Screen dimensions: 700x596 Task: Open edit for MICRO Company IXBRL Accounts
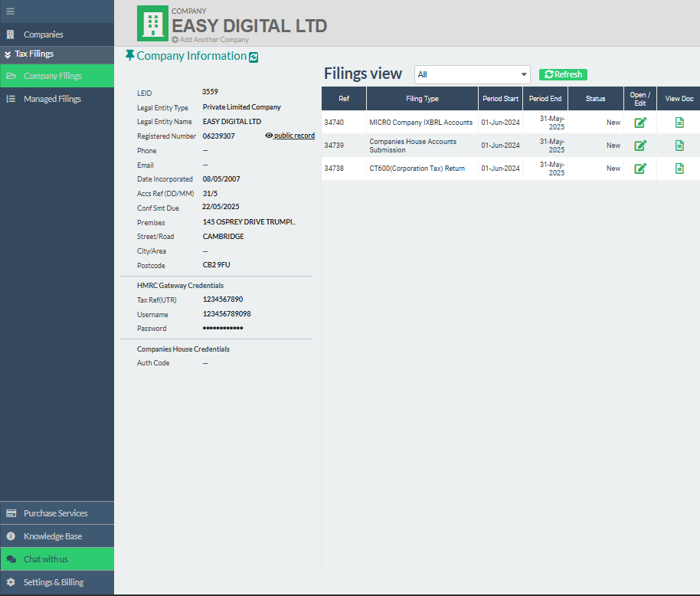640,123
